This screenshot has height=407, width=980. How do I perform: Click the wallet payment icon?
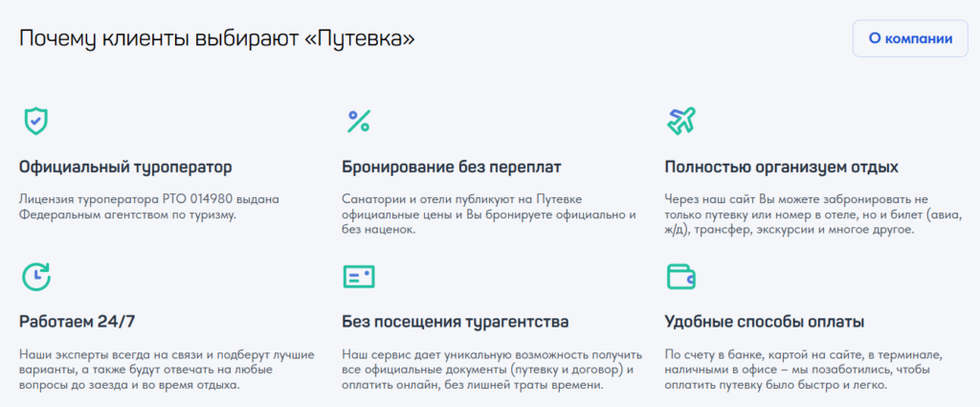[x=680, y=277]
